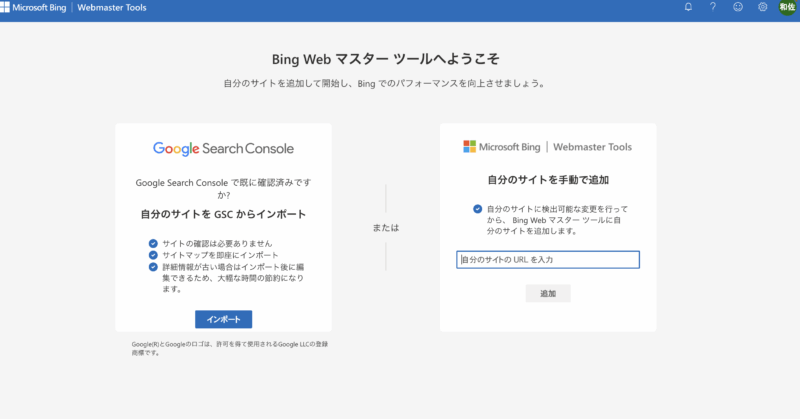
Task: Open the settings gear icon
Action: pyautogui.click(x=762, y=7)
